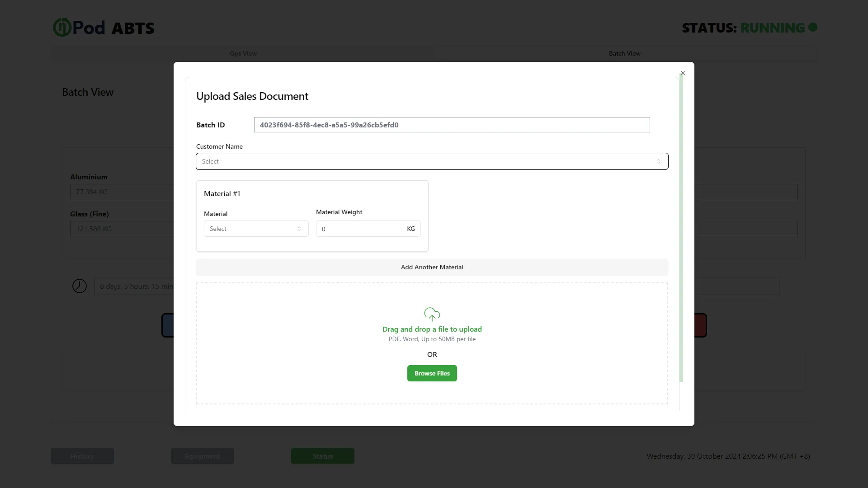
Task: Close the Upload Sales Document dialog
Action: pos(683,73)
